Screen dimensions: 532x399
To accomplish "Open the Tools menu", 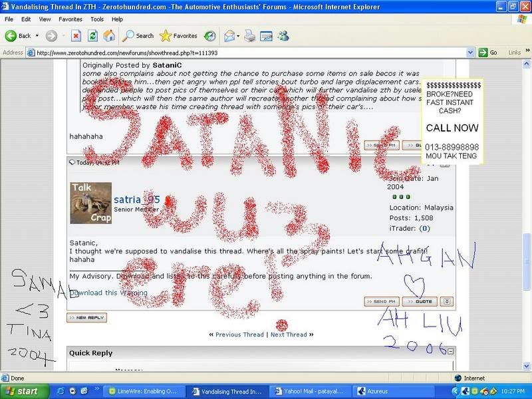I will tap(97, 19).
